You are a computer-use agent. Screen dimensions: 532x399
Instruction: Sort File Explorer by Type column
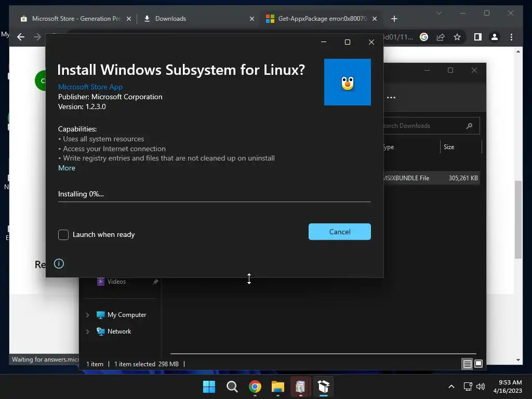point(411,147)
